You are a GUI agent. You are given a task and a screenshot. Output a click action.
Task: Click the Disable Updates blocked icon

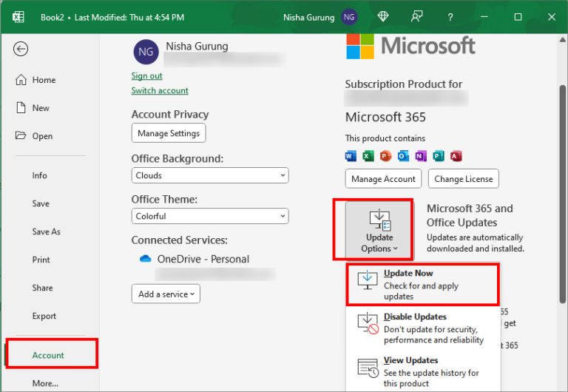click(368, 323)
